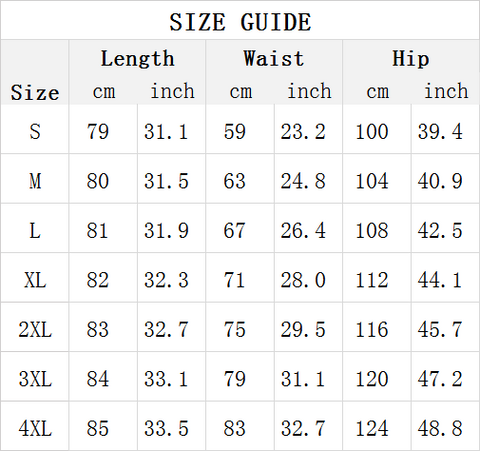This screenshot has height=451, width=480.
Task: Select the S size row label
Action: (x=35, y=131)
